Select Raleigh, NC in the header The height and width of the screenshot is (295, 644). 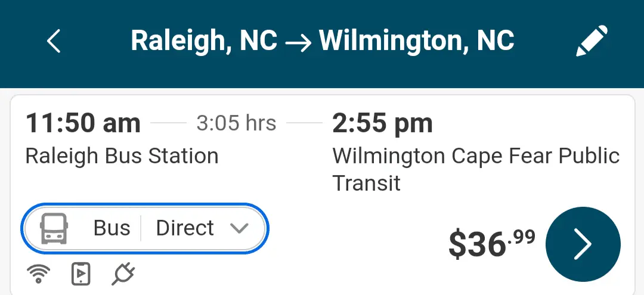(204, 41)
